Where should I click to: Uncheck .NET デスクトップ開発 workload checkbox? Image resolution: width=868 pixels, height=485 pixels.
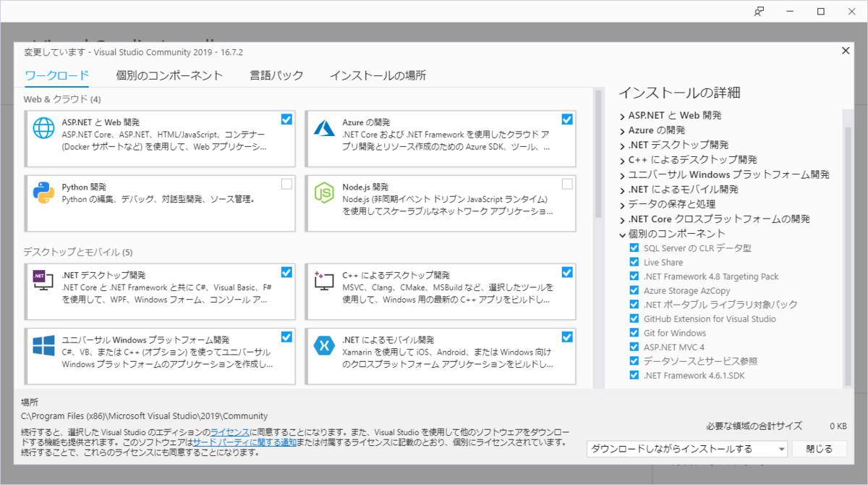pos(286,272)
